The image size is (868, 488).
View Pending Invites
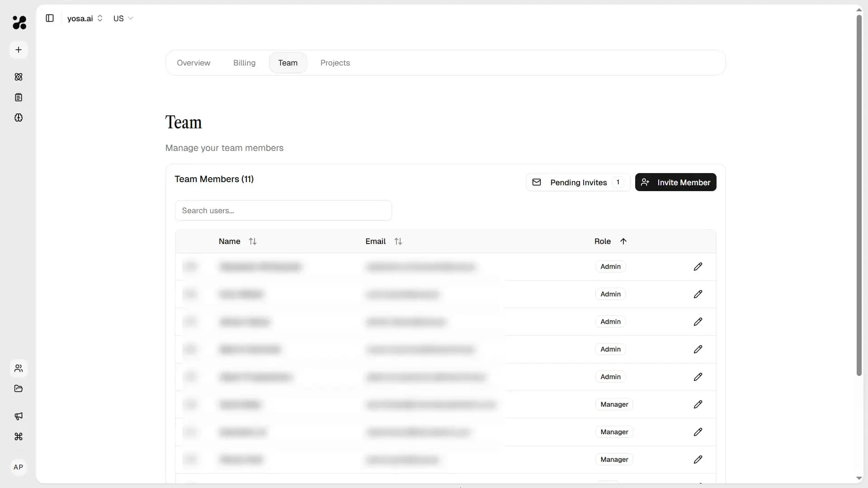(x=577, y=182)
